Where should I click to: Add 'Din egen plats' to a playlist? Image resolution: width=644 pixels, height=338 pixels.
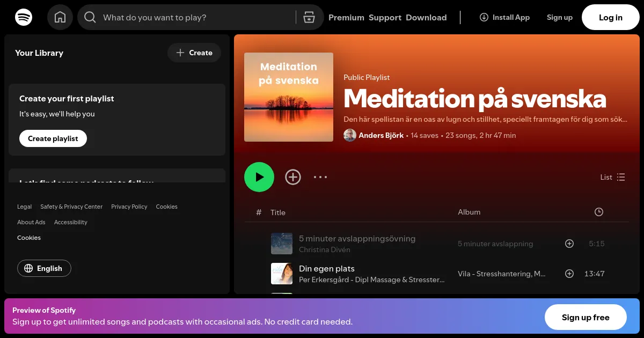569,274
